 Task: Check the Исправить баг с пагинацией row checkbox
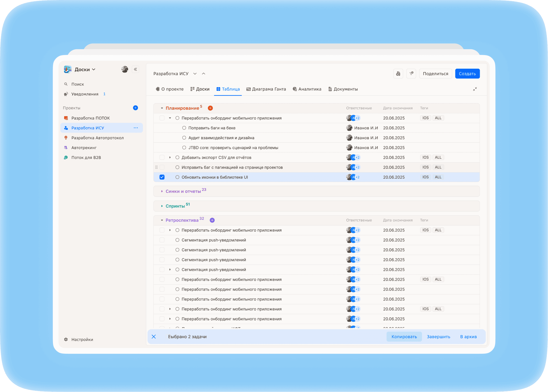tap(162, 167)
